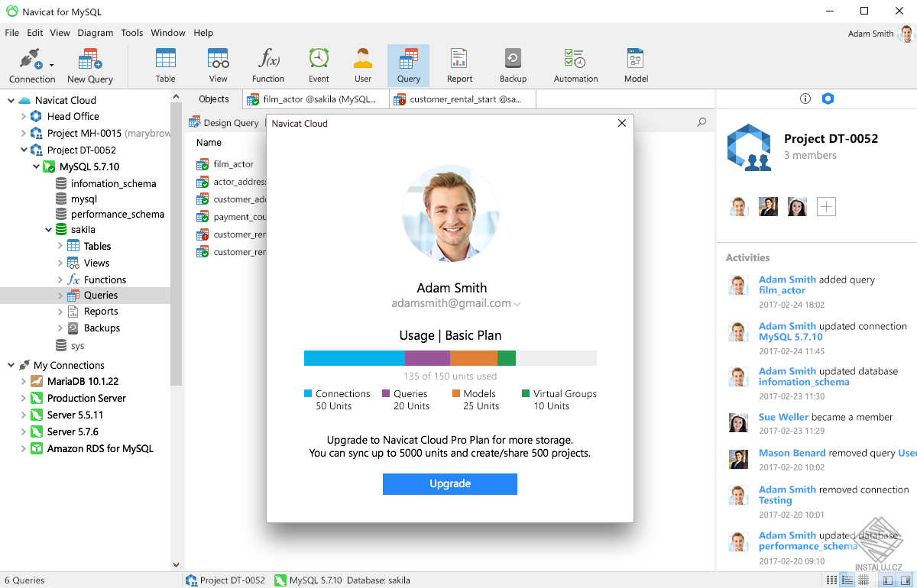Image resolution: width=917 pixels, height=588 pixels.
Task: Select Amazon RDS for MySQL connection
Action: coord(100,449)
